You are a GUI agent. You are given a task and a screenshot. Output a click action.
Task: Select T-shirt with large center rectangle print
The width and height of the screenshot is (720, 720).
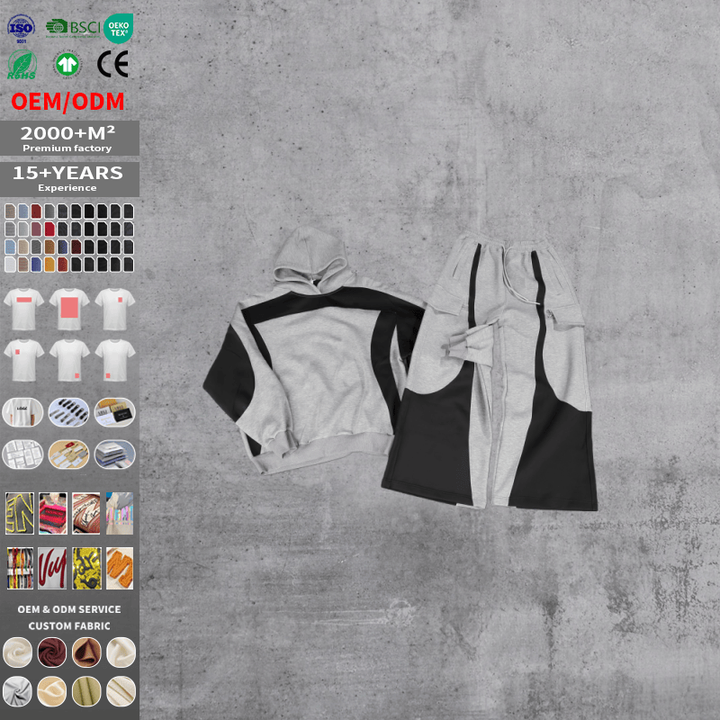pos(69,309)
